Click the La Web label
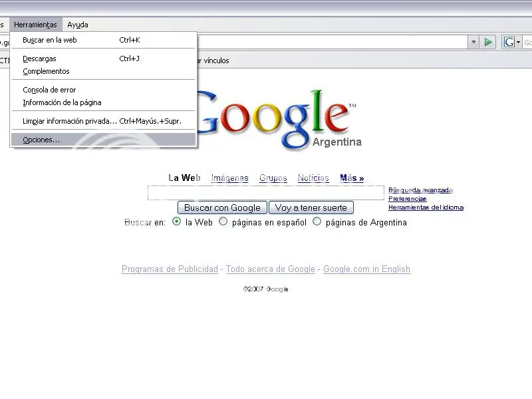532x399 pixels. tap(184, 178)
